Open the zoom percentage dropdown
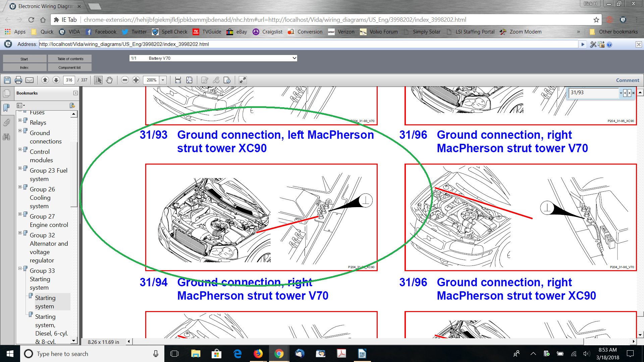Viewport: 644px width, 362px height. [x=163, y=80]
